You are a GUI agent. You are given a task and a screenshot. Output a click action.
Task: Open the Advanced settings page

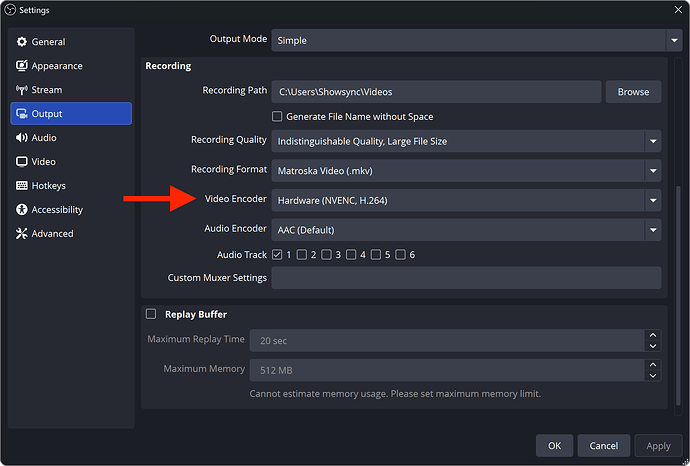pyautogui.click(x=71, y=233)
